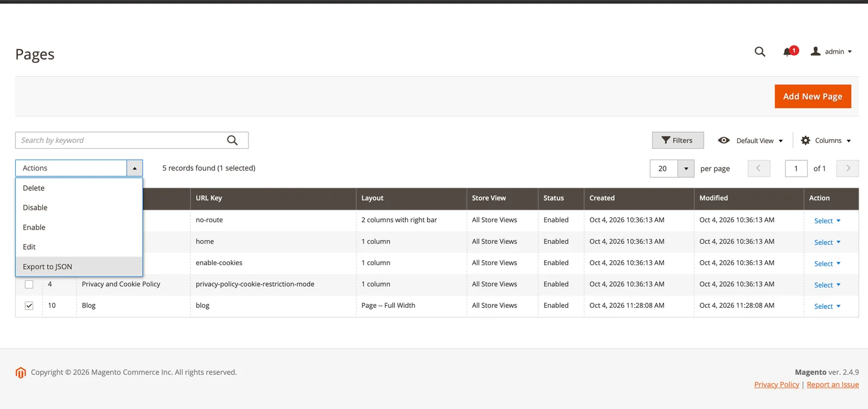868x409 pixels.
Task: Open the per page size dropdown
Action: [686, 168]
